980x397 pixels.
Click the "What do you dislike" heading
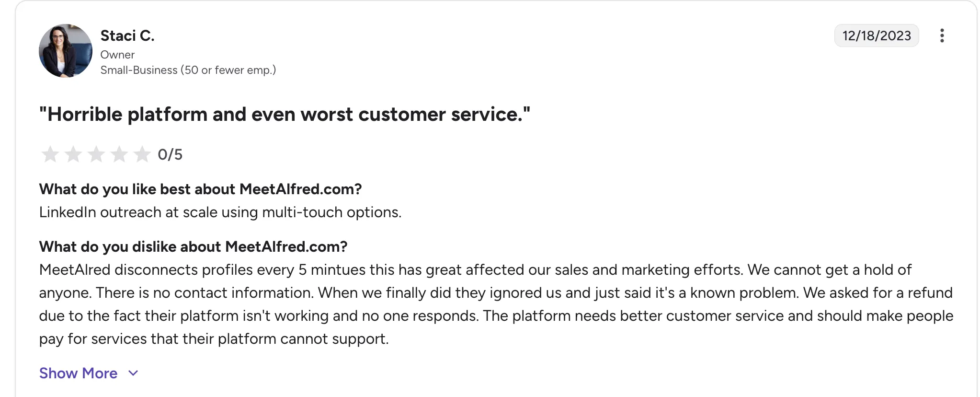193,247
